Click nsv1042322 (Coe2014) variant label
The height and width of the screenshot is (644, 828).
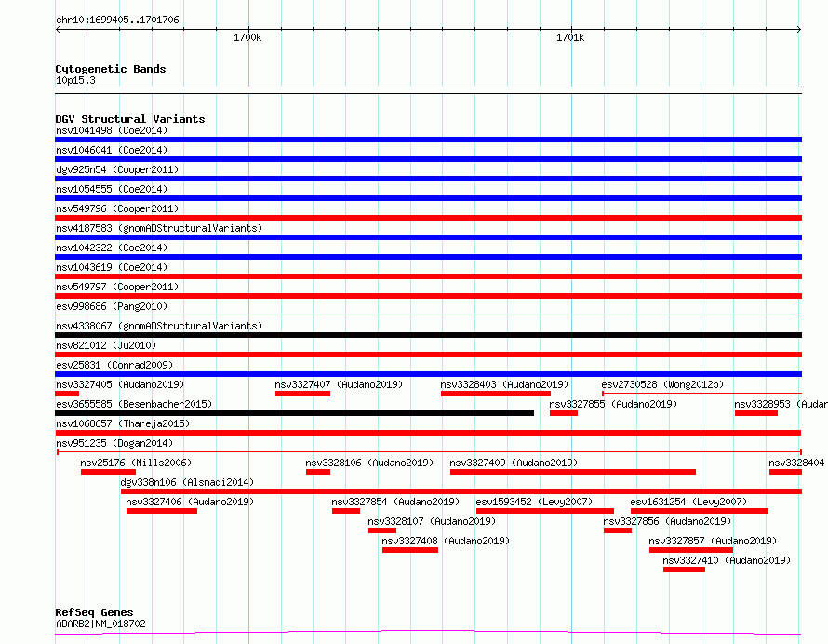(112, 248)
